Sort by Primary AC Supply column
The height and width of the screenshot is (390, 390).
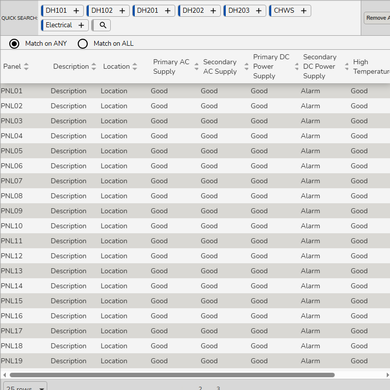coord(196,66)
